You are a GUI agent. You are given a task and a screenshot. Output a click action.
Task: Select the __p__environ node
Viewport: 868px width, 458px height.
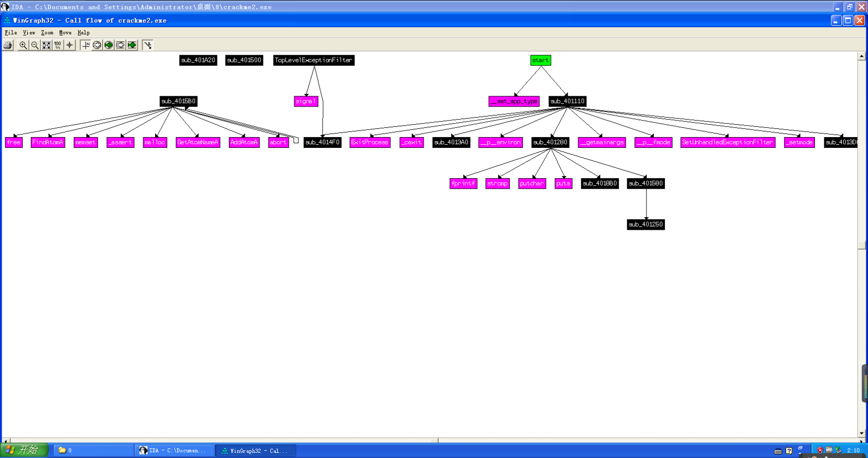(501, 143)
